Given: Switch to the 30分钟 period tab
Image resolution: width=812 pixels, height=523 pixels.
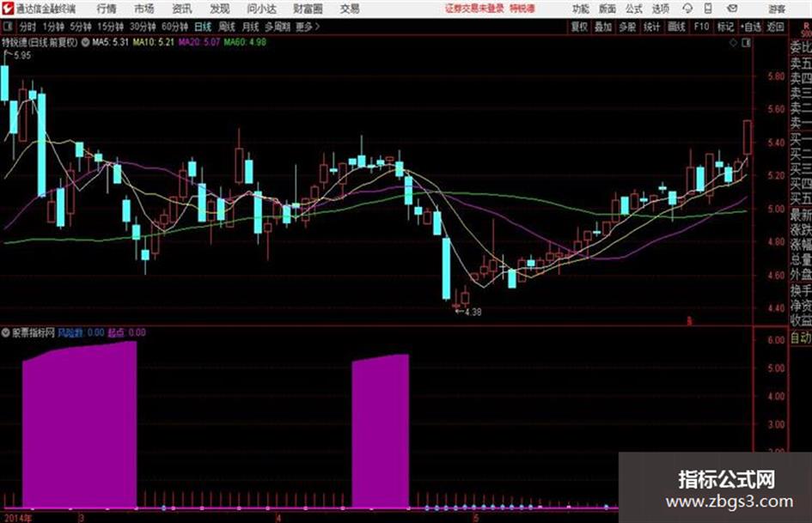Looking at the screenshot, I should coord(143,27).
